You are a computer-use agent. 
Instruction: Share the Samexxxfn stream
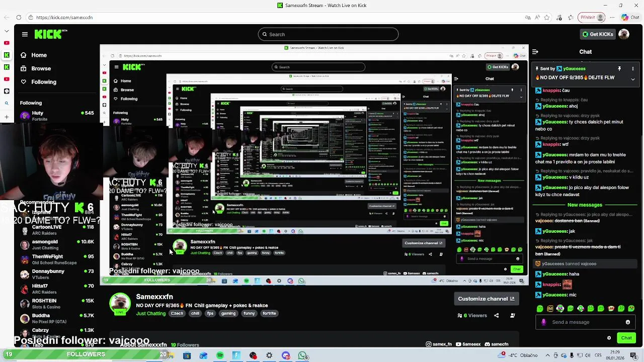click(497, 316)
